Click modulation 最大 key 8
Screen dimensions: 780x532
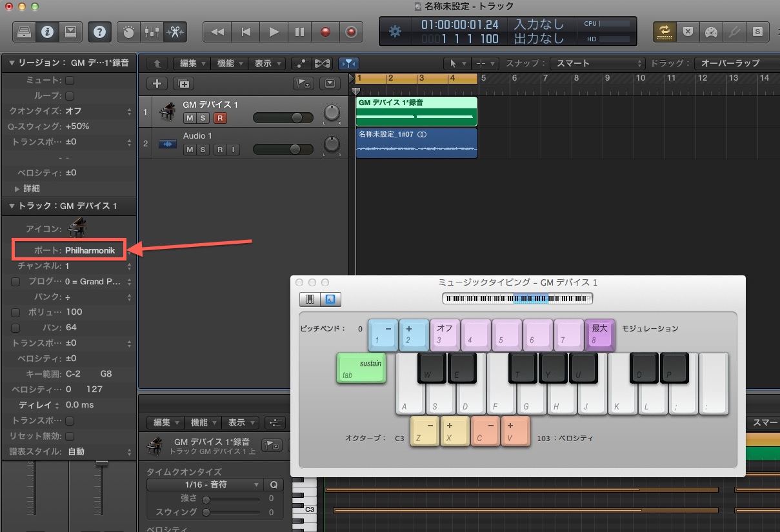click(x=601, y=334)
